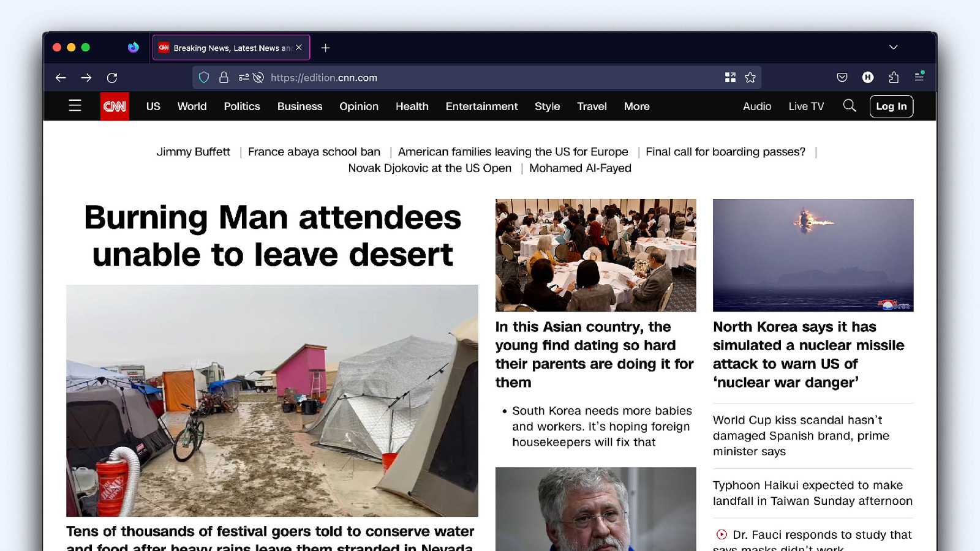Reload the current page
This screenshot has width=980, height=551.
click(x=112, y=78)
